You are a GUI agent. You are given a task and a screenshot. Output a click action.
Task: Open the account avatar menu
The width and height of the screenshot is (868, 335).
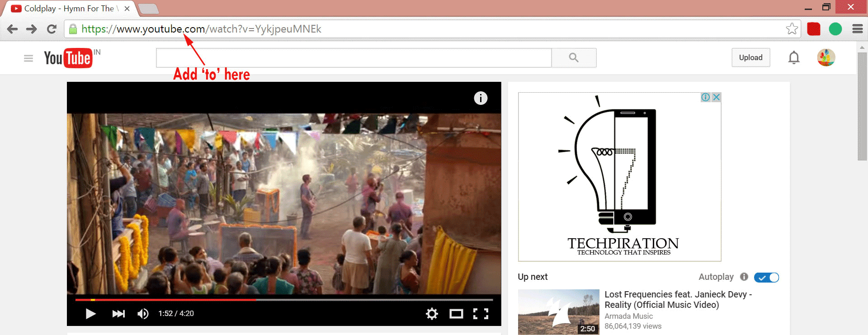(x=826, y=57)
